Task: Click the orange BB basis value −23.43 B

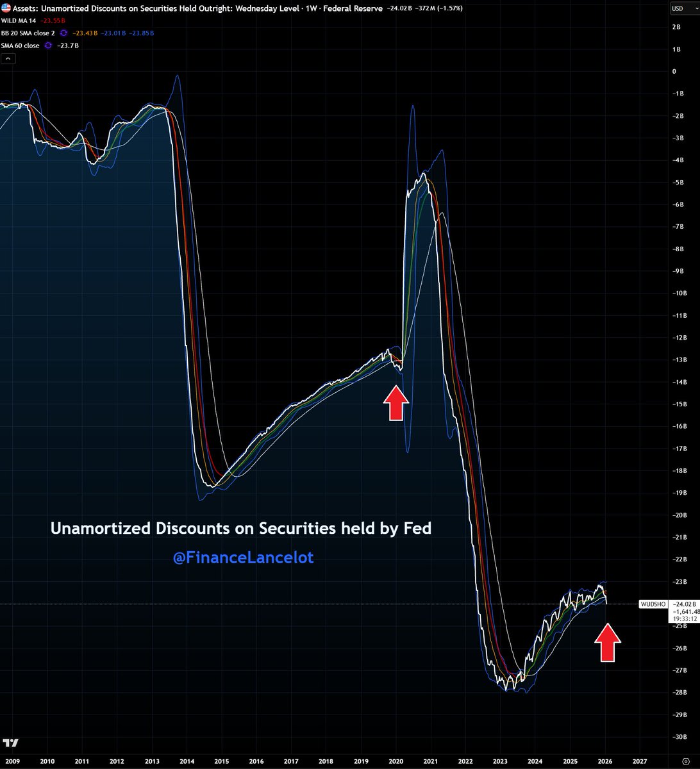Action: (x=83, y=33)
